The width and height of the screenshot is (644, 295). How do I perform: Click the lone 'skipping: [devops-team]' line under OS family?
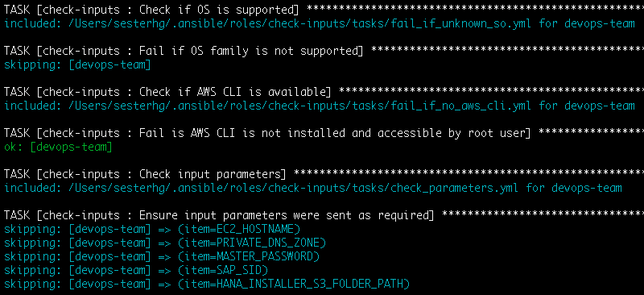pos(77,64)
